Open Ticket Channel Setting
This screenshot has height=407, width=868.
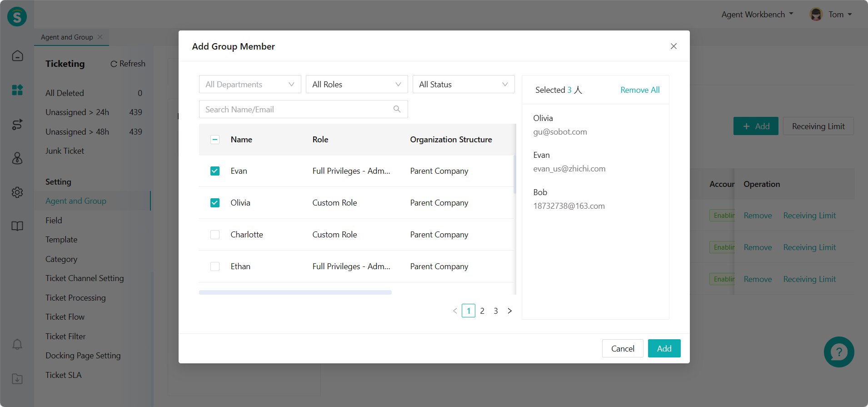click(85, 278)
